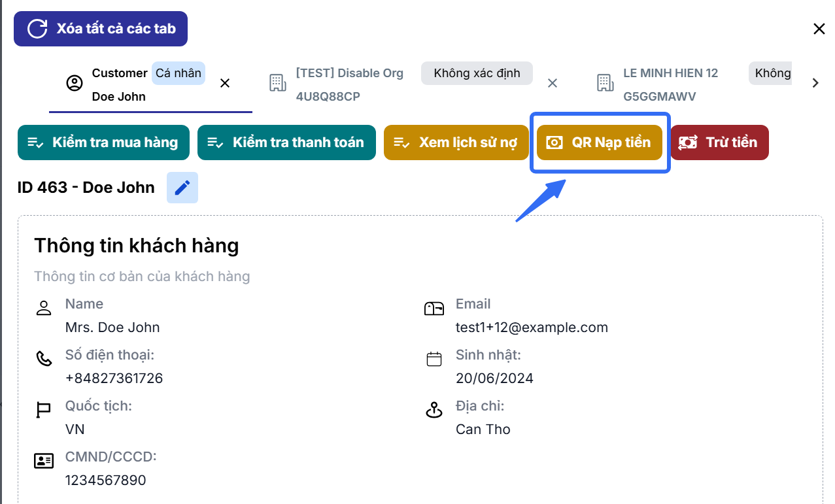Image resolution: width=835 pixels, height=504 pixels.
Task: Edit customer with the pencil icon
Action: pyautogui.click(x=182, y=188)
